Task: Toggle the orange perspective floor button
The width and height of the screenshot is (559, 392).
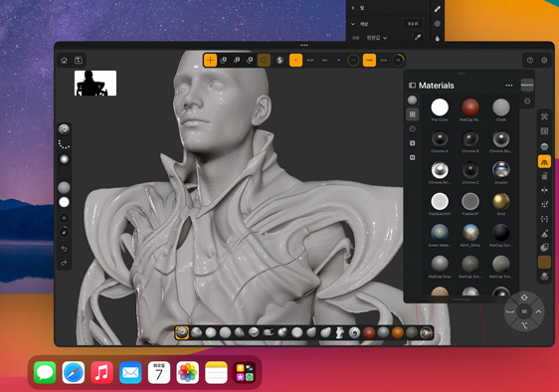Action: click(x=544, y=161)
